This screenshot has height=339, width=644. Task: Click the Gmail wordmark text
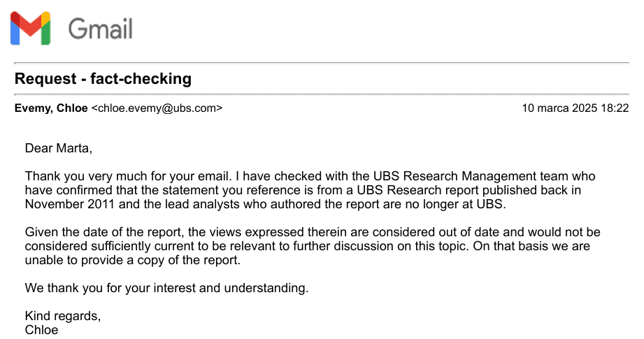(x=100, y=29)
